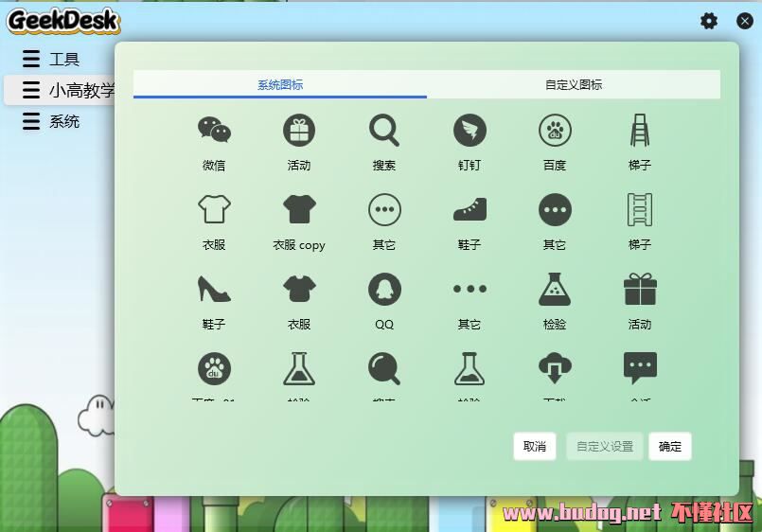Choose the filled magnifier search icon
This screenshot has width=762, height=532.
(x=384, y=369)
